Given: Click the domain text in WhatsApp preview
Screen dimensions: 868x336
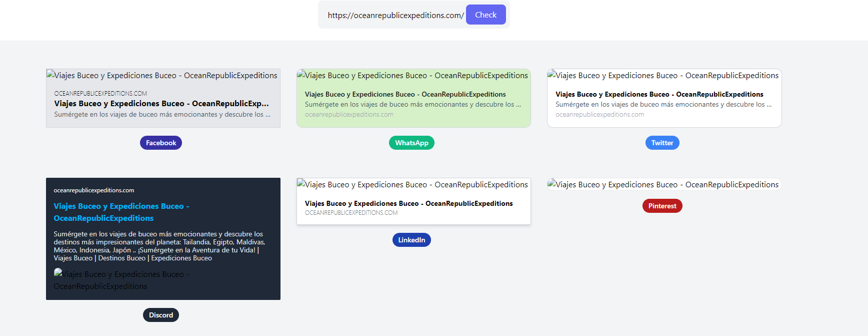Looking at the screenshot, I should click(349, 114).
